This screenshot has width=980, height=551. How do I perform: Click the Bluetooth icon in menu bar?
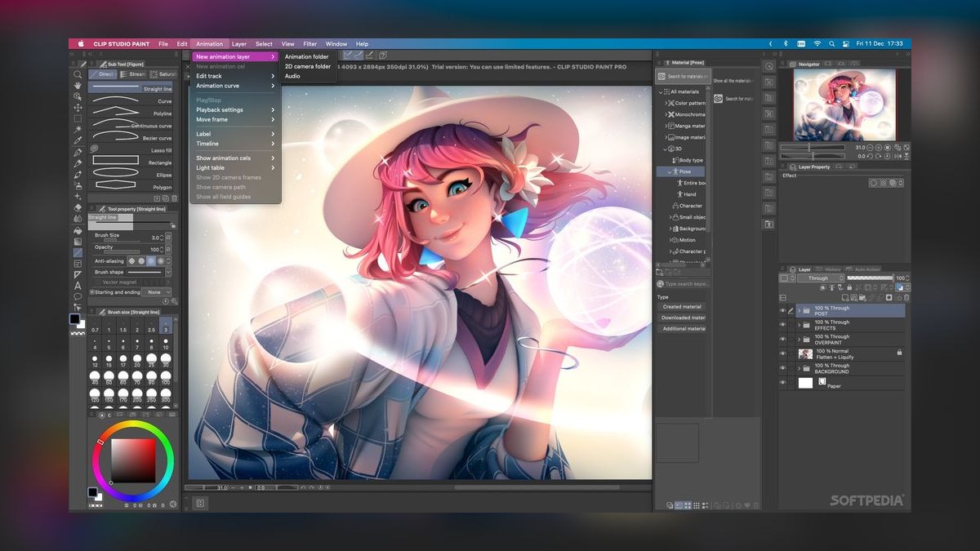pos(785,44)
